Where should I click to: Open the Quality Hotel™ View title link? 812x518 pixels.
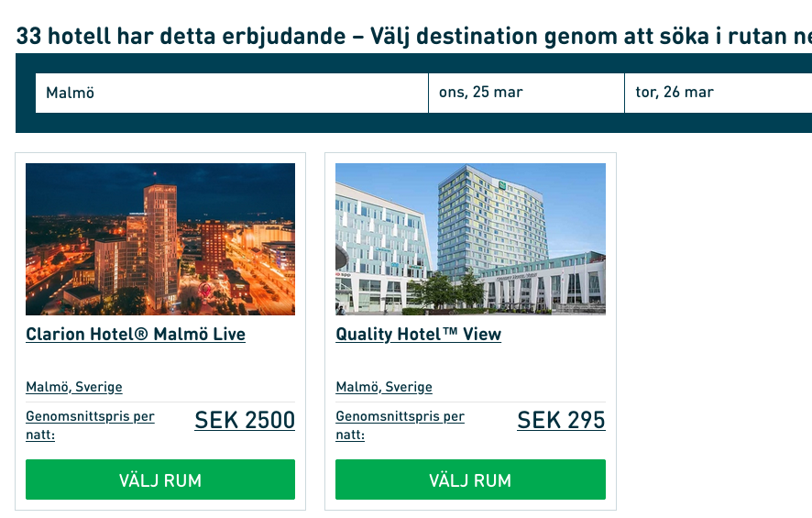(418, 335)
